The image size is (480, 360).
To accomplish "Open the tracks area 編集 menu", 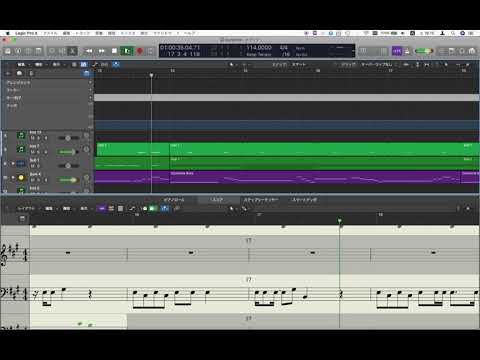I will click(x=23, y=64).
